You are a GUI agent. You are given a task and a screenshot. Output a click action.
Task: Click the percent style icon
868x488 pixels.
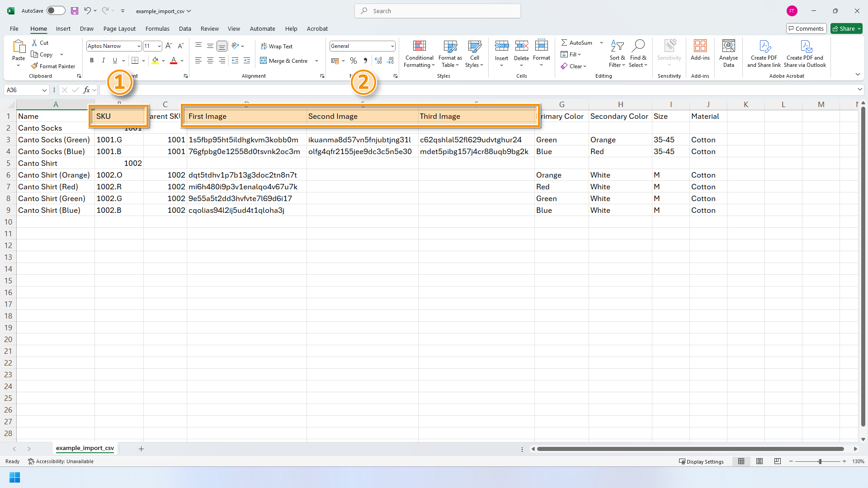354,61
